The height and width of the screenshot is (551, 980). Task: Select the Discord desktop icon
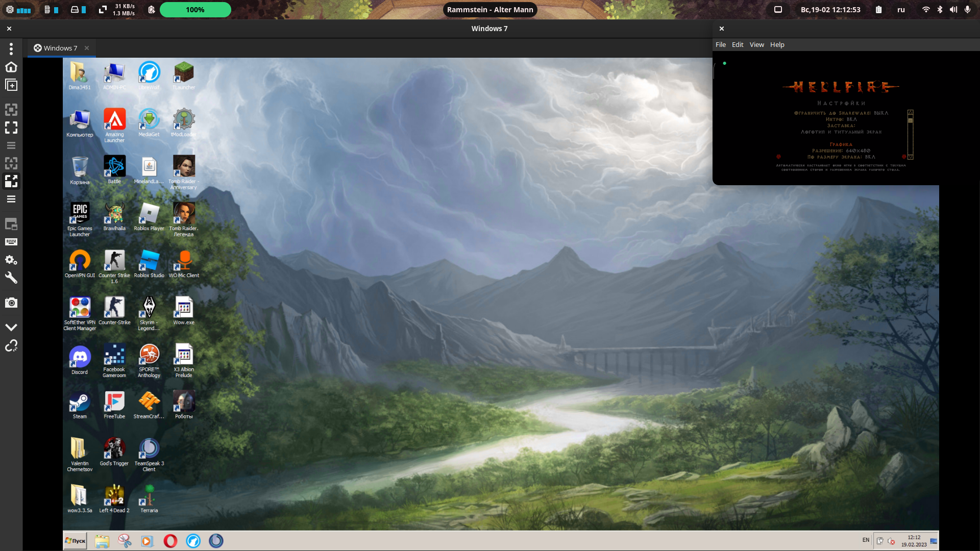80,360
